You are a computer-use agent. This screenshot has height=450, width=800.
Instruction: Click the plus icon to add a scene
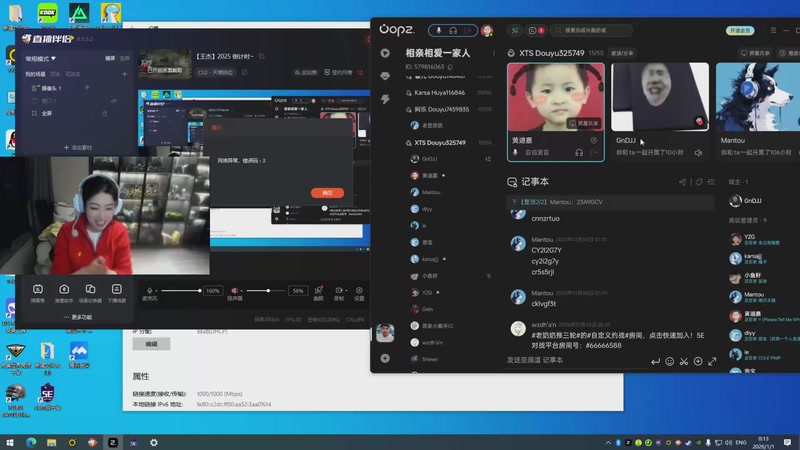coord(124,74)
